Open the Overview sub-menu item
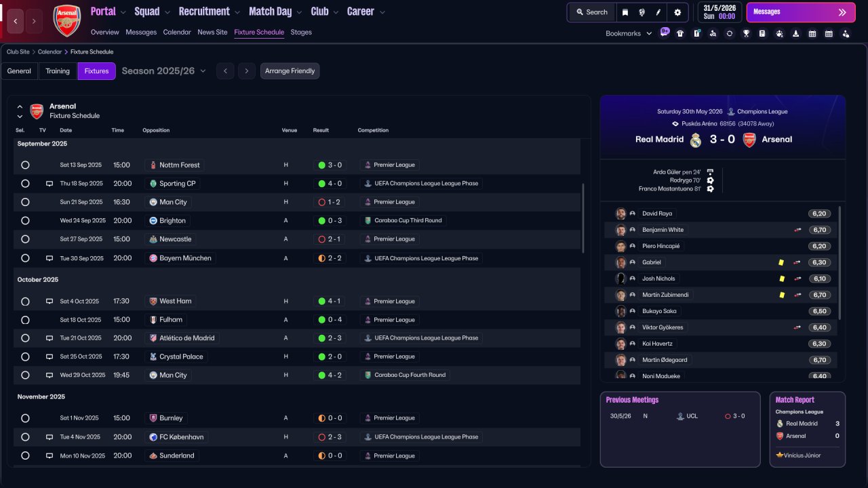Screen dimensions: 868x488 tap(104, 33)
